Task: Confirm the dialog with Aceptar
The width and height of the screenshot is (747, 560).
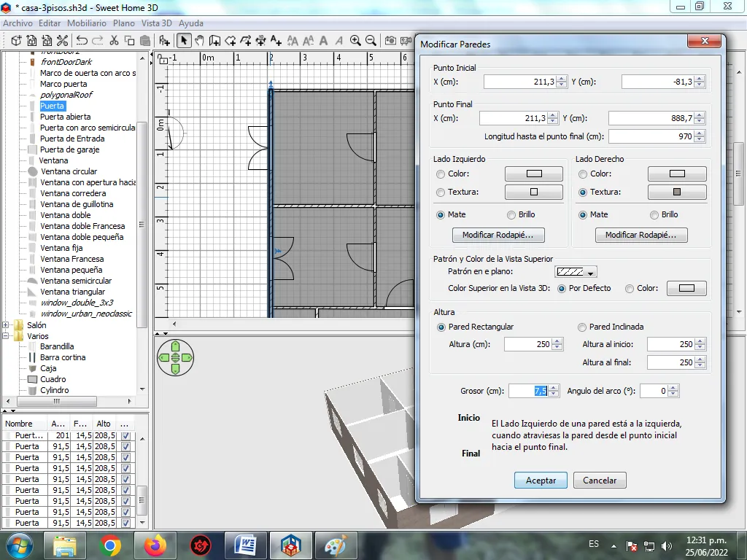Action: (541, 481)
